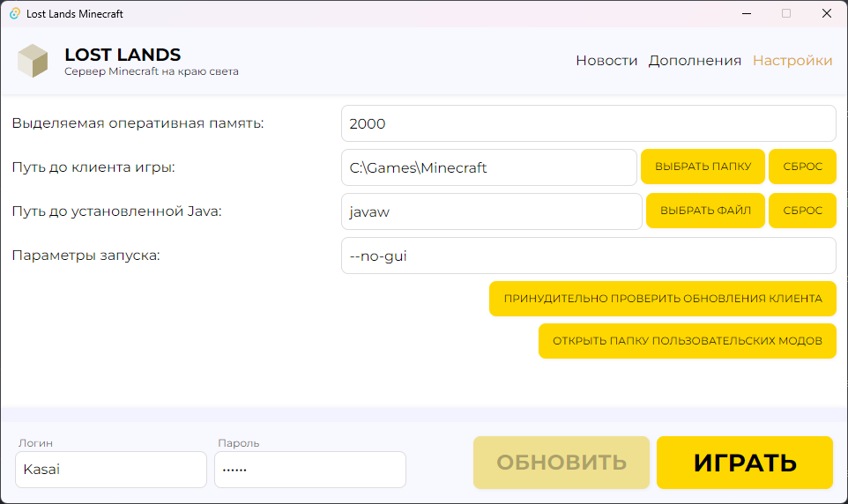Force check client updates button
Screen dimensions: 848x504
coord(663,299)
